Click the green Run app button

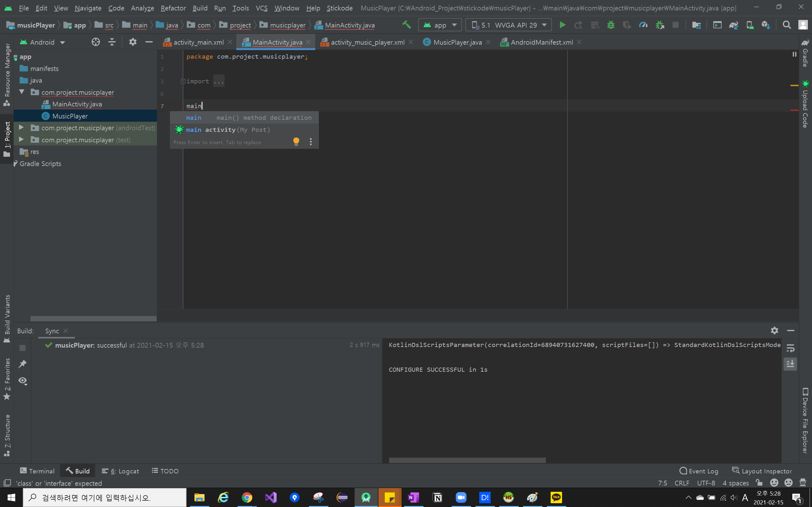(x=562, y=25)
